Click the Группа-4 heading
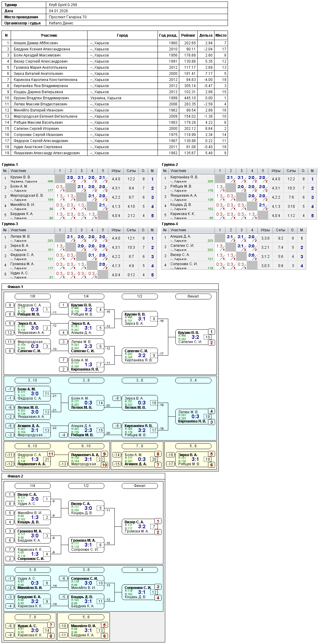This screenshot has height=644, width=320. (x=170, y=224)
